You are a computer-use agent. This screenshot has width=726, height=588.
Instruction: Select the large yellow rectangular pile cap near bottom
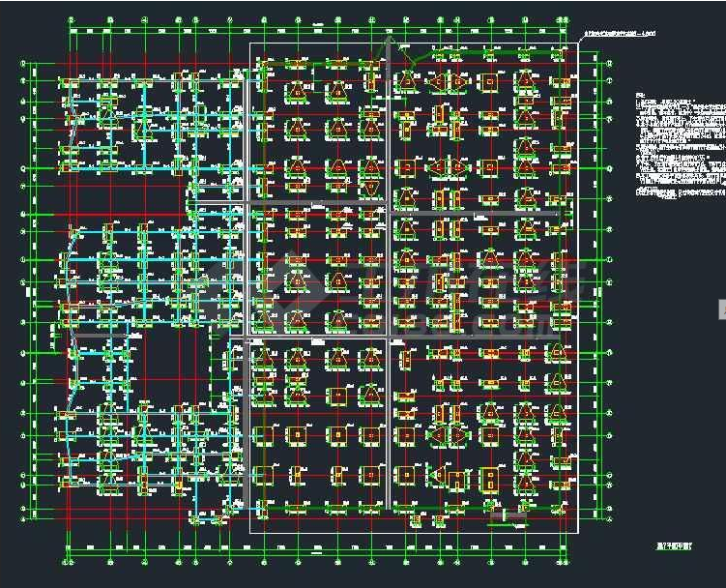pos(488,477)
